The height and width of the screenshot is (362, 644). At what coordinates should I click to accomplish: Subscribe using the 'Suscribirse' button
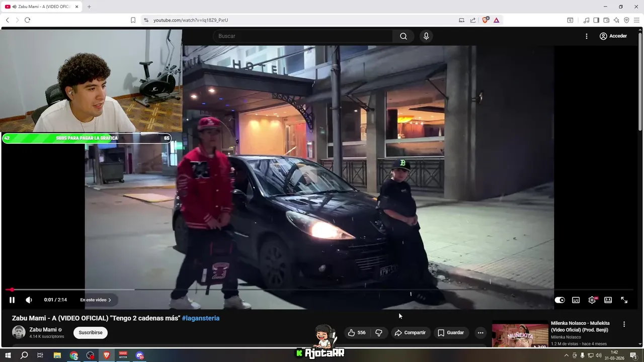(x=91, y=332)
